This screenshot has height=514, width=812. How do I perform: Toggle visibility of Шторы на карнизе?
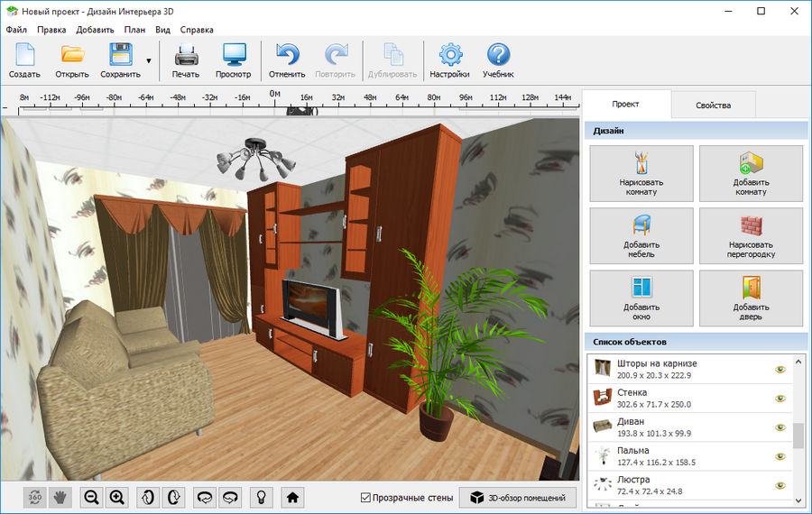click(780, 370)
